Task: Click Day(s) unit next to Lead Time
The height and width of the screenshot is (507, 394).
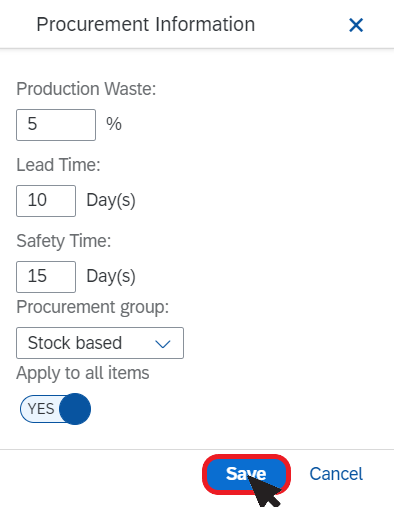Action: coord(111,201)
